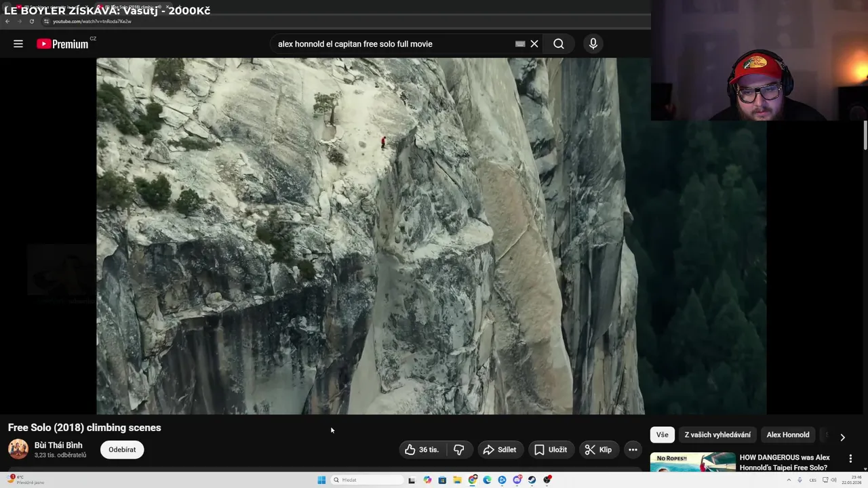
Task: Switch to Chrome on taskbar
Action: click(473, 480)
